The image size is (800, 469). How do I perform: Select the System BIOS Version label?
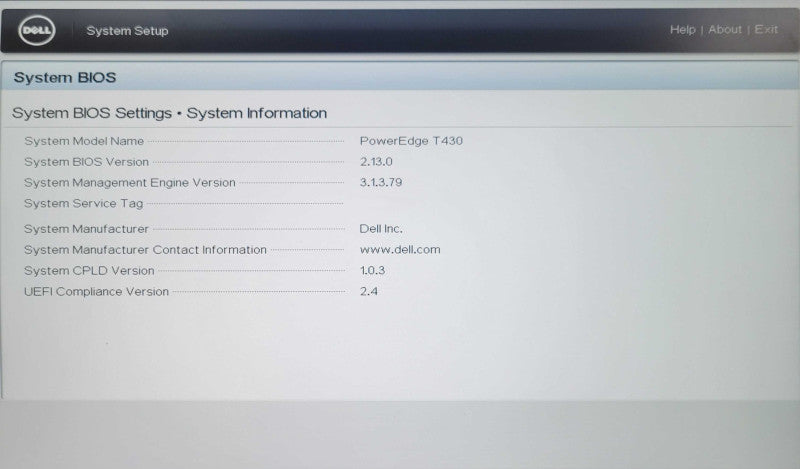coord(86,162)
